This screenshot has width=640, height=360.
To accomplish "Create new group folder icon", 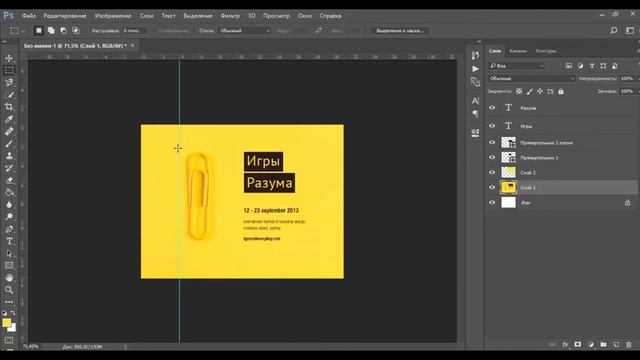I will pyautogui.click(x=603, y=345).
